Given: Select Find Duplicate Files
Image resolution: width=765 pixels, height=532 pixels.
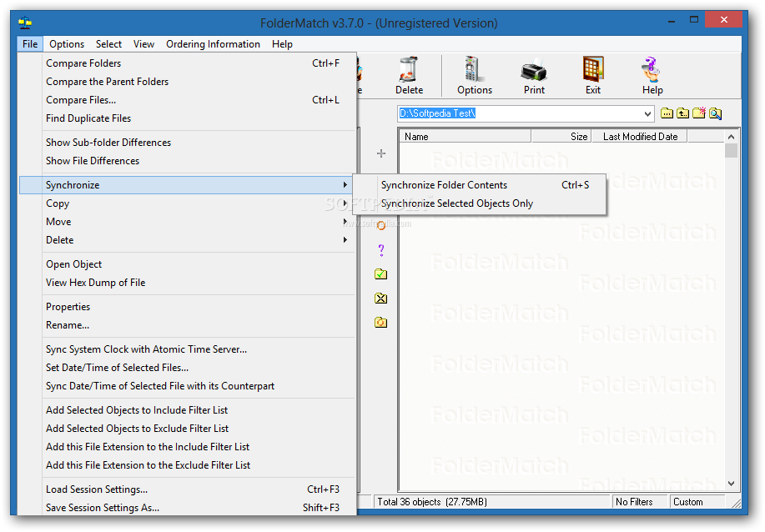Looking at the screenshot, I should point(188,118).
